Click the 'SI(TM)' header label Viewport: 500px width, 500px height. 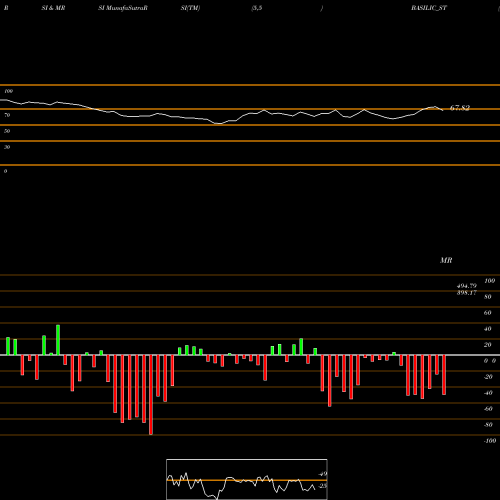[190, 8]
